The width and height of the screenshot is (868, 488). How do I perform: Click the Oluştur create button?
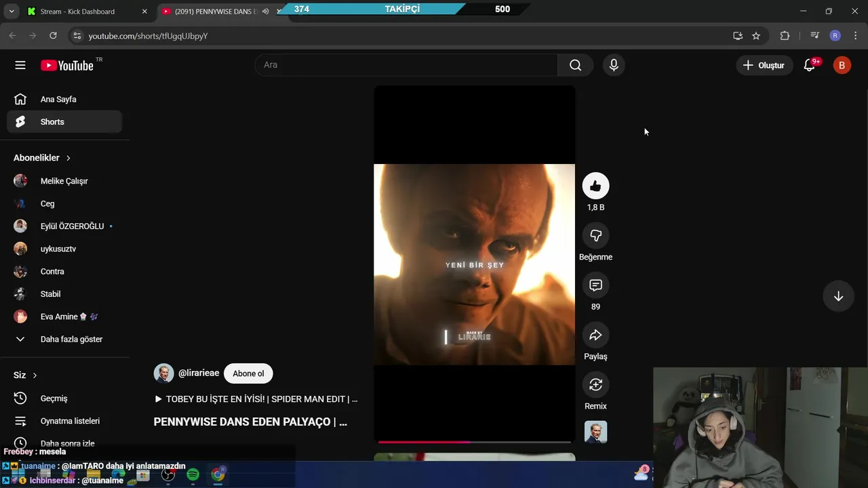764,65
